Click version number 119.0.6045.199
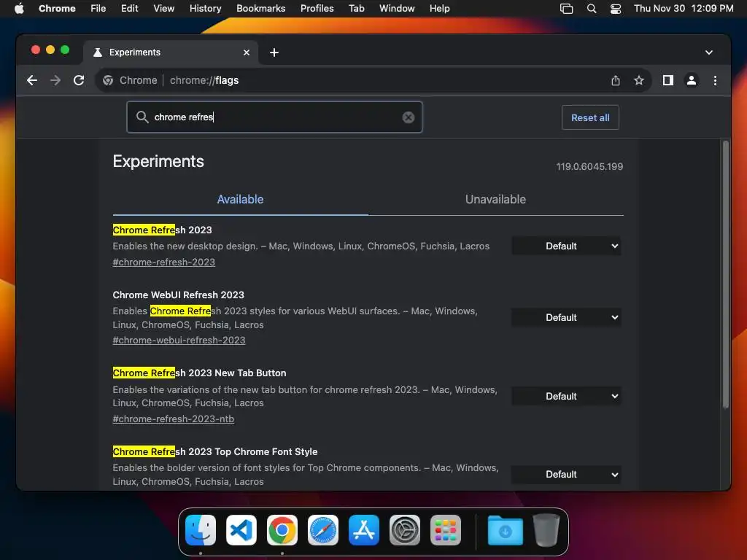 pyautogui.click(x=589, y=167)
